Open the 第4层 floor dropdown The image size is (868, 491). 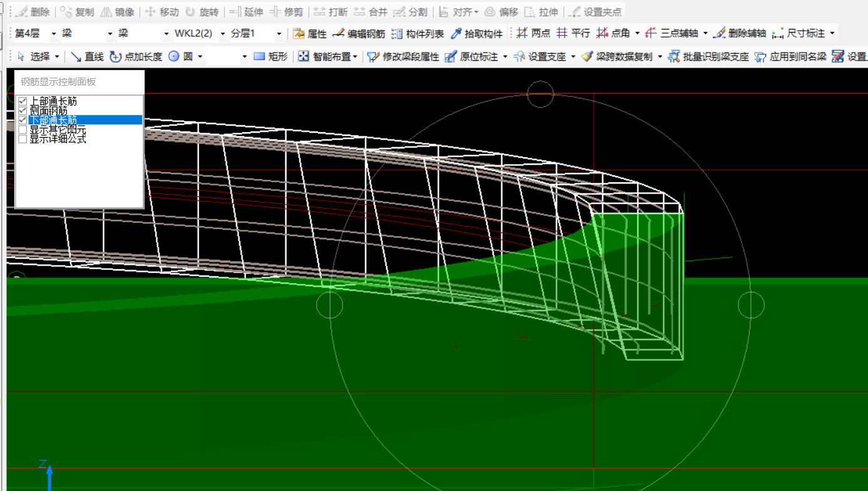click(54, 34)
